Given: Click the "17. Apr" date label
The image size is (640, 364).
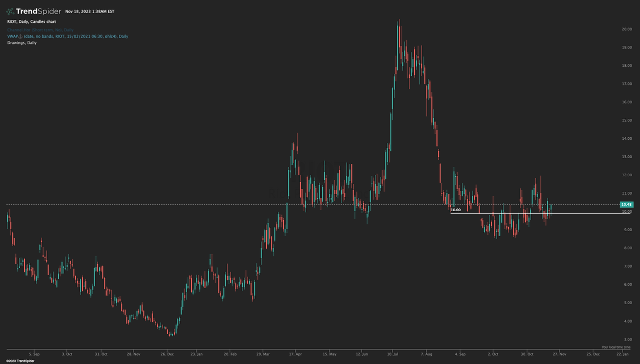Looking at the screenshot, I should click(x=296, y=354).
